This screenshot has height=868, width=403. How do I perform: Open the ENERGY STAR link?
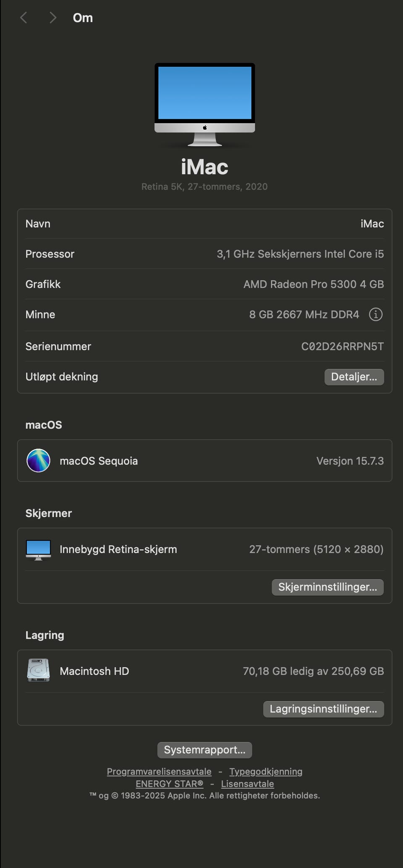[x=169, y=784]
